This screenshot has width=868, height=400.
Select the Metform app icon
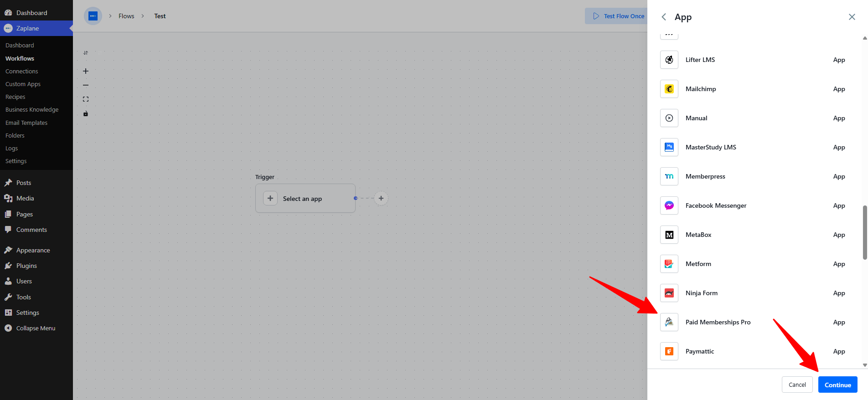coord(669,264)
